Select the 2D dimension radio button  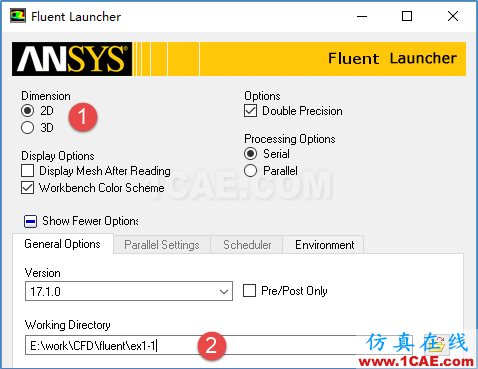27,111
